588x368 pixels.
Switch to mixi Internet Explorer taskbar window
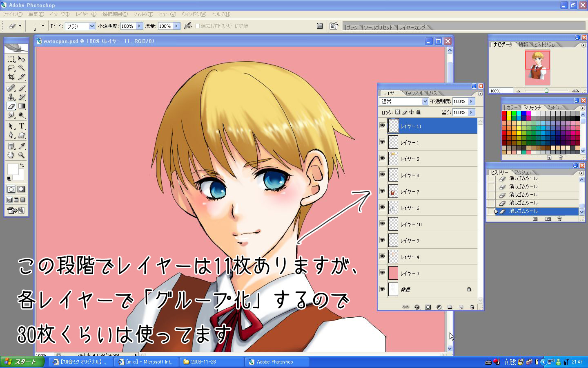pos(146,362)
